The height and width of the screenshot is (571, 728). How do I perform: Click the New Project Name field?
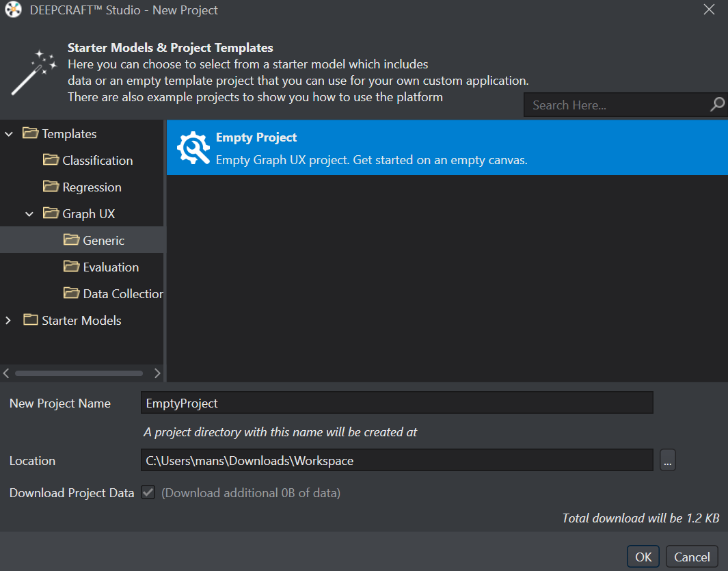point(397,403)
